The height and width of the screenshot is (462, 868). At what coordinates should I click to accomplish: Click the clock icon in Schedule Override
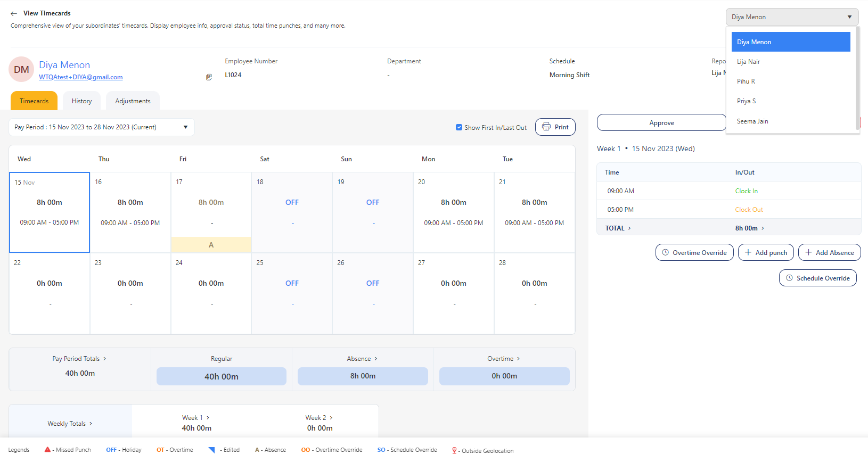coord(789,278)
